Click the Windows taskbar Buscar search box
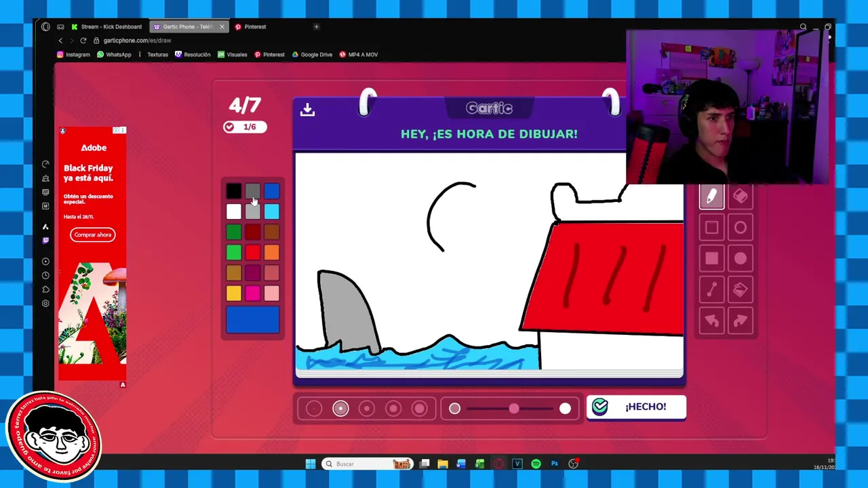868x488 pixels. click(367, 464)
